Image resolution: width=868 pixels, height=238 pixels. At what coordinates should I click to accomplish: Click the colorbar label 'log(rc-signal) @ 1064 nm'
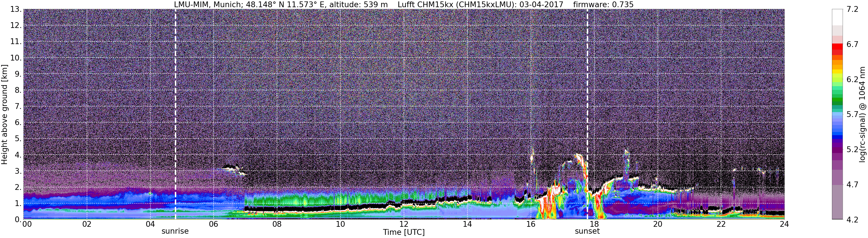(862, 114)
